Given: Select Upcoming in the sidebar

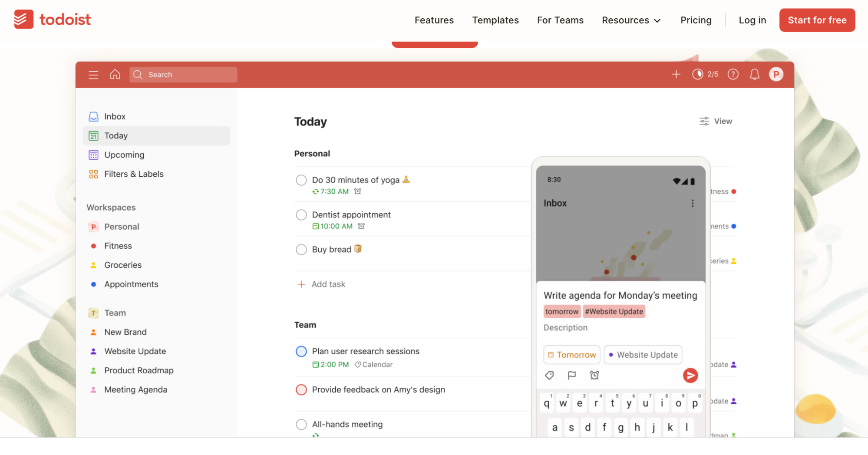Looking at the screenshot, I should click(x=124, y=155).
